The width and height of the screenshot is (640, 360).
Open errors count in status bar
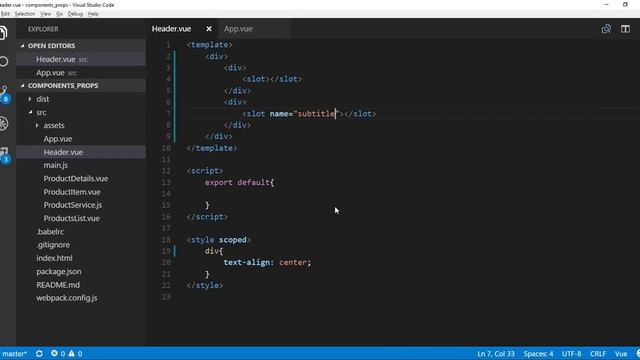pyautogui.click(x=58, y=353)
